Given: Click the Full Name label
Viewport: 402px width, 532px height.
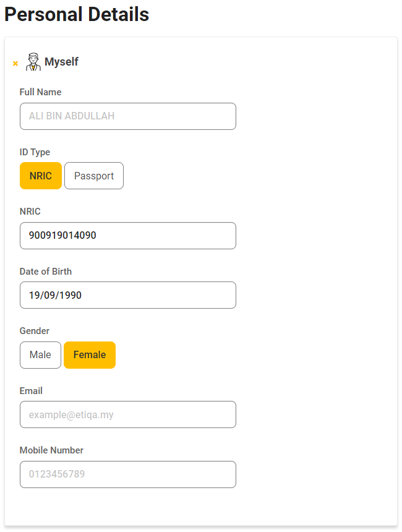Looking at the screenshot, I should (x=40, y=92).
